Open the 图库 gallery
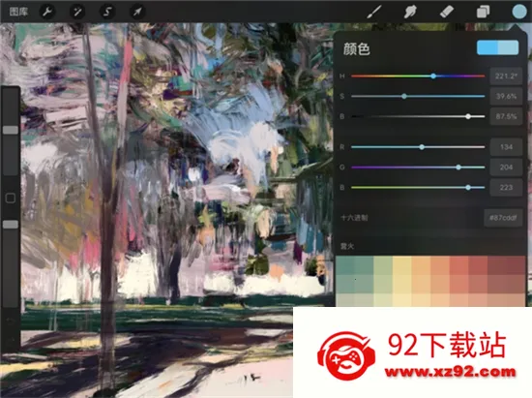Viewport: 532px width, 398px height. (x=18, y=12)
